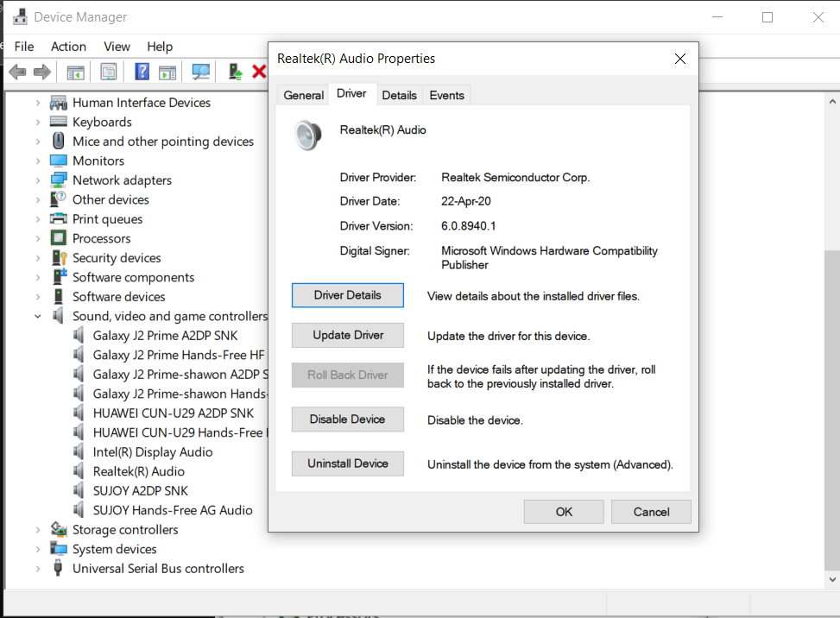This screenshot has height=618, width=840.
Task: Click the Update device driver toolbar icon
Action: pos(235,72)
